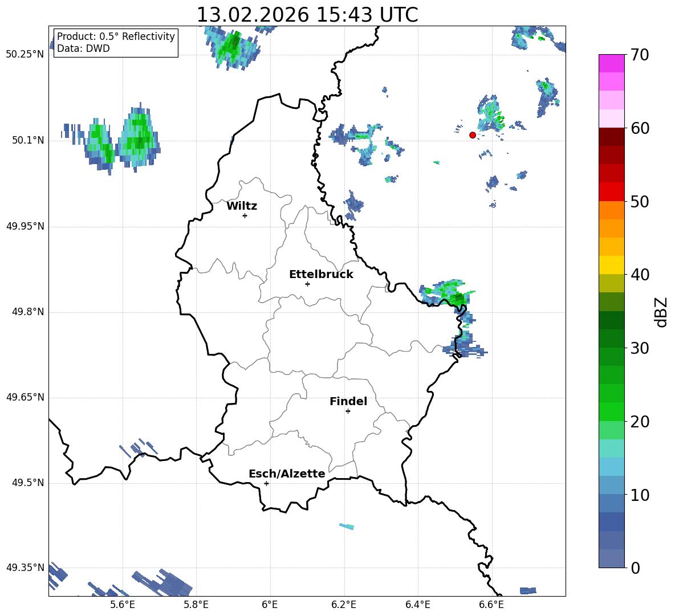Click the 49.35°N latitude label
Screen dimensions: 675x616
click(25, 568)
